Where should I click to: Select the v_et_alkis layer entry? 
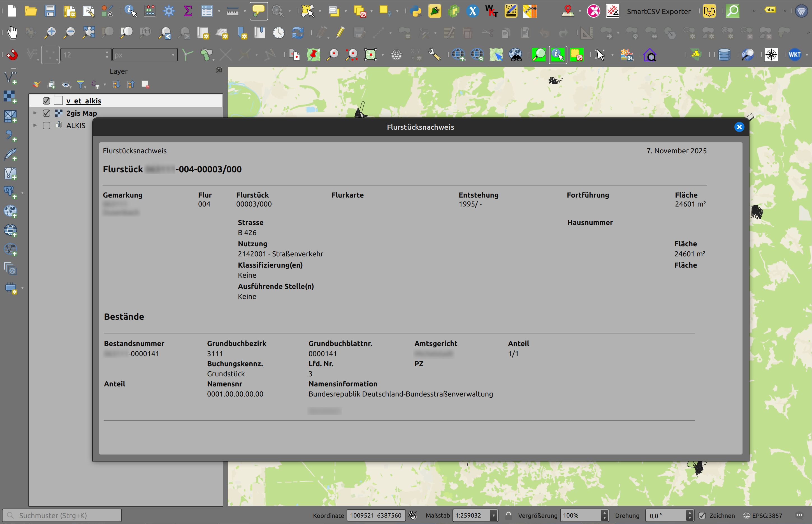tap(84, 101)
